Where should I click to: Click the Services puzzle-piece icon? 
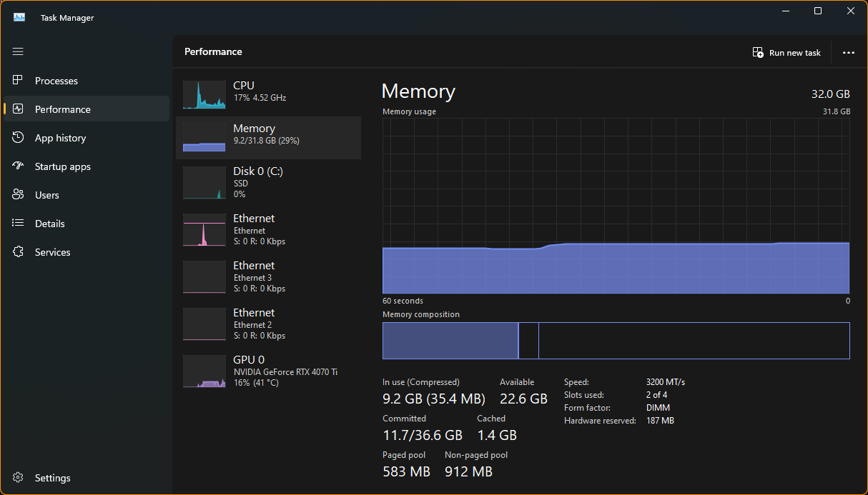pos(19,252)
